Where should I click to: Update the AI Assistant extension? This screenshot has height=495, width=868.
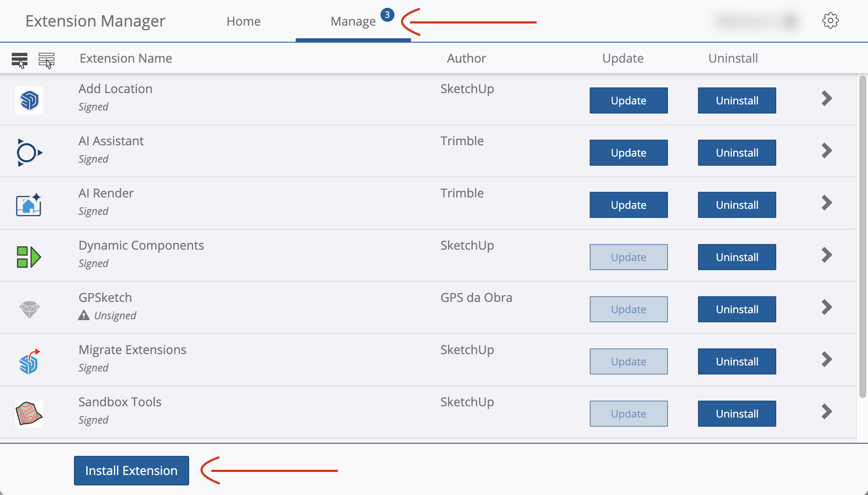tap(628, 153)
